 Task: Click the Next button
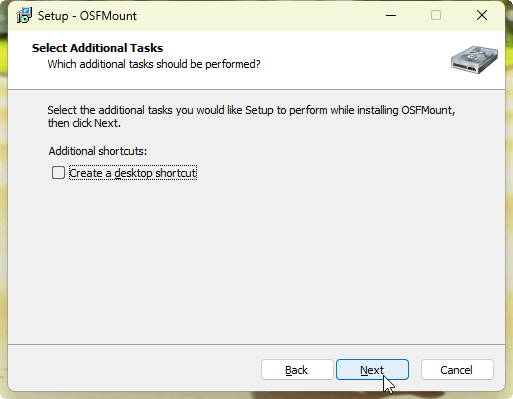372,370
